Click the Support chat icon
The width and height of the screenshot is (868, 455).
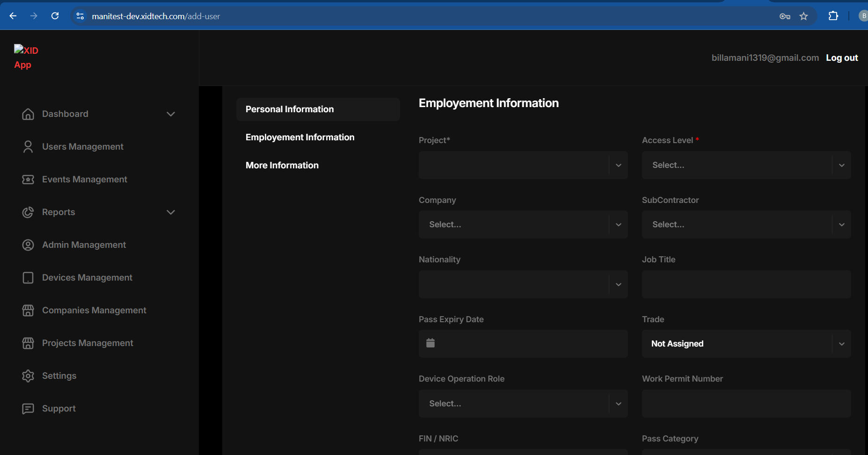pyautogui.click(x=28, y=409)
